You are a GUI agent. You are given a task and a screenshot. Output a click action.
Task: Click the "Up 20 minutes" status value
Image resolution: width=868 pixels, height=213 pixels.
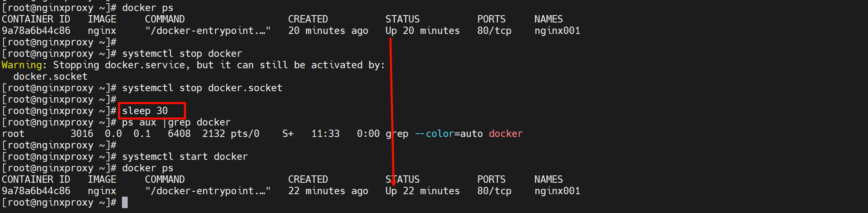click(x=422, y=31)
